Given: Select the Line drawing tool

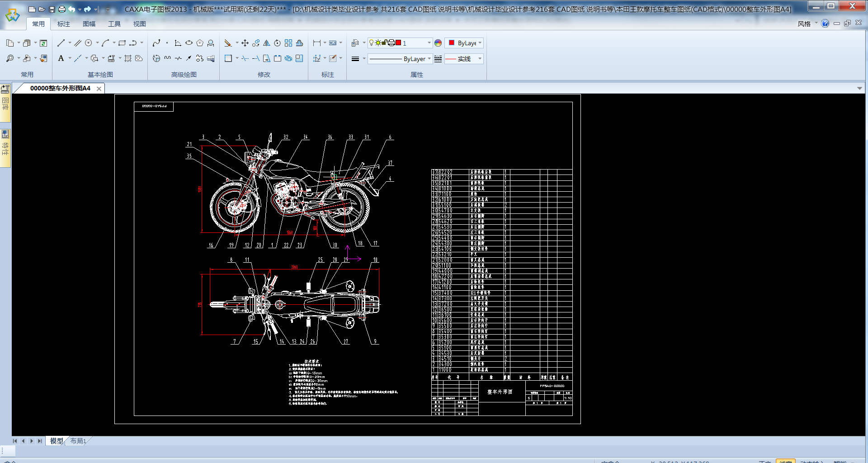Looking at the screenshot, I should [x=61, y=43].
